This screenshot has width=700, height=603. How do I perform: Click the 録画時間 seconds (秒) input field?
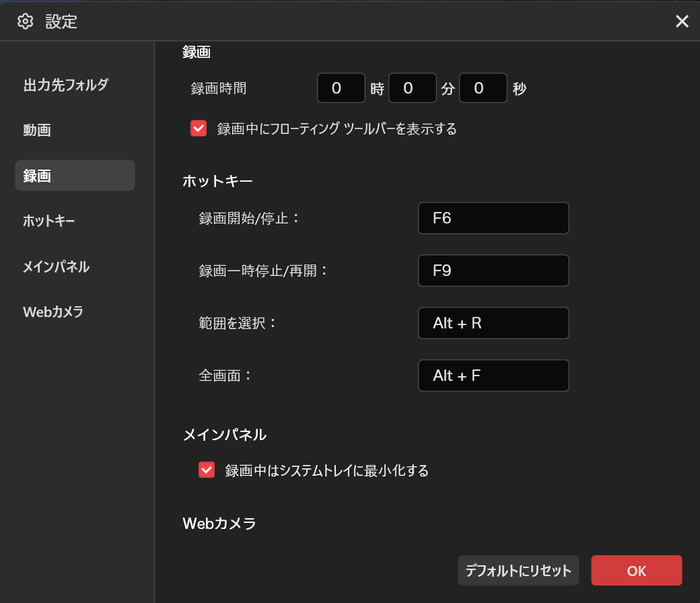(x=483, y=88)
